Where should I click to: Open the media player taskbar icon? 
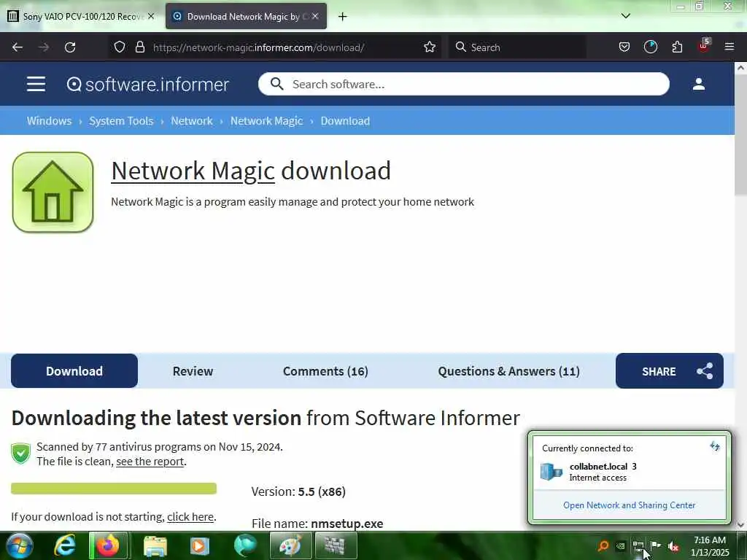[199, 546]
